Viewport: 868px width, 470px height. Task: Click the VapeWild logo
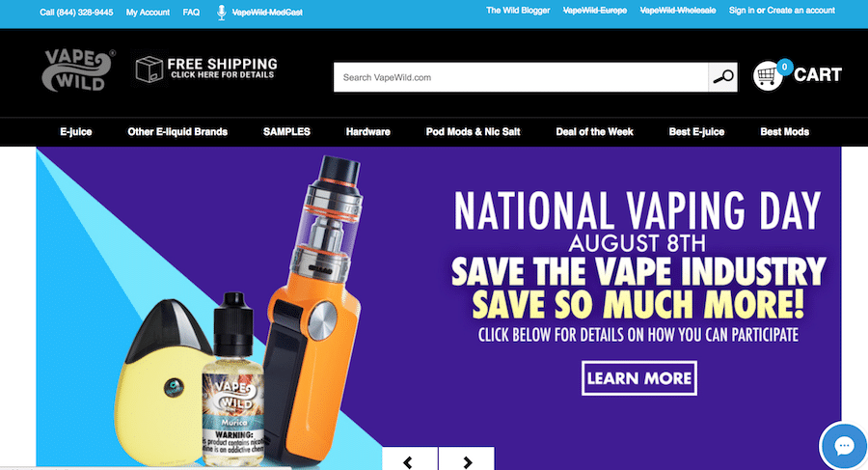[78, 69]
